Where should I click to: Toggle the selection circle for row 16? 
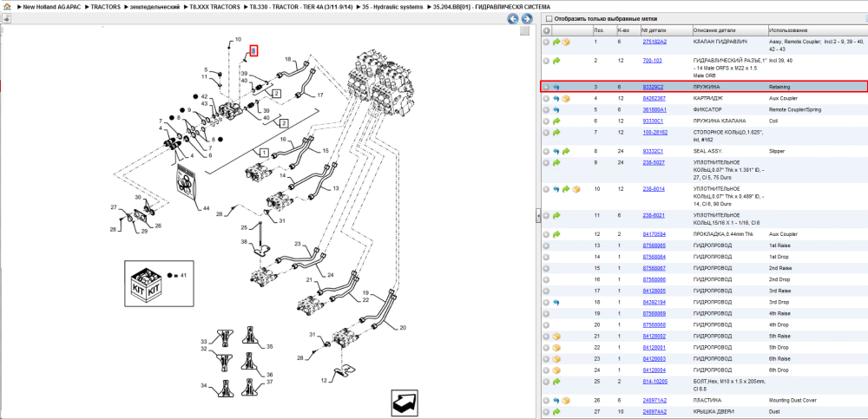[546, 279]
